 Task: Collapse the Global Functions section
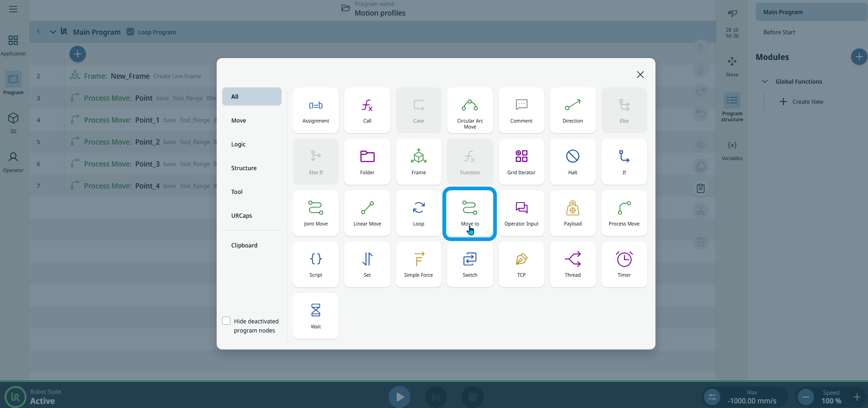pyautogui.click(x=765, y=81)
